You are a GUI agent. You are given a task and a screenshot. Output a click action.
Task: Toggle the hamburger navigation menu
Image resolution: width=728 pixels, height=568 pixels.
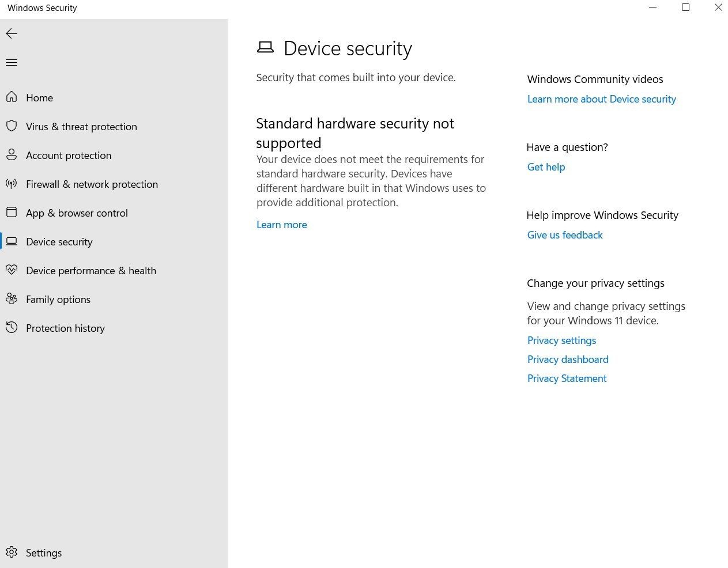(12, 62)
